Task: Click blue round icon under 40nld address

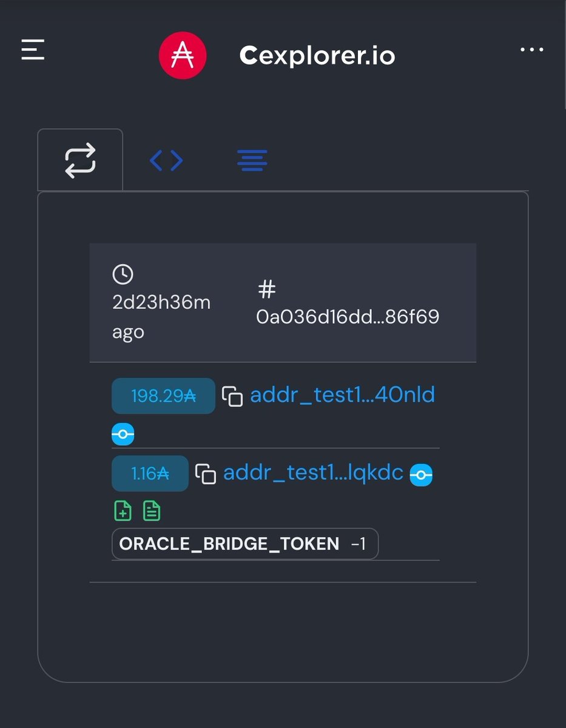Action: coord(123,434)
